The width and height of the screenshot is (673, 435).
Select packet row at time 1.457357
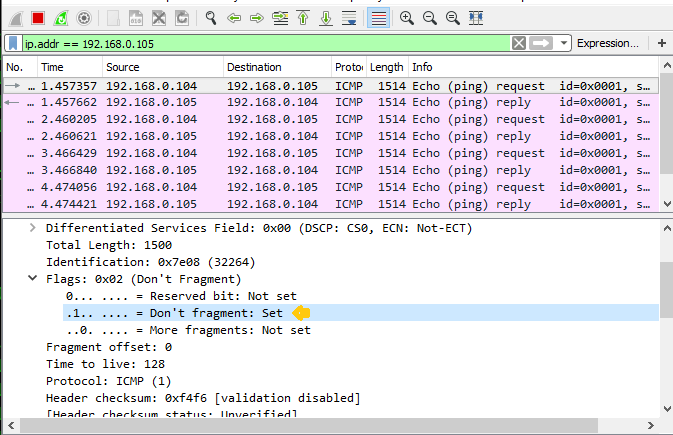tap(330, 86)
